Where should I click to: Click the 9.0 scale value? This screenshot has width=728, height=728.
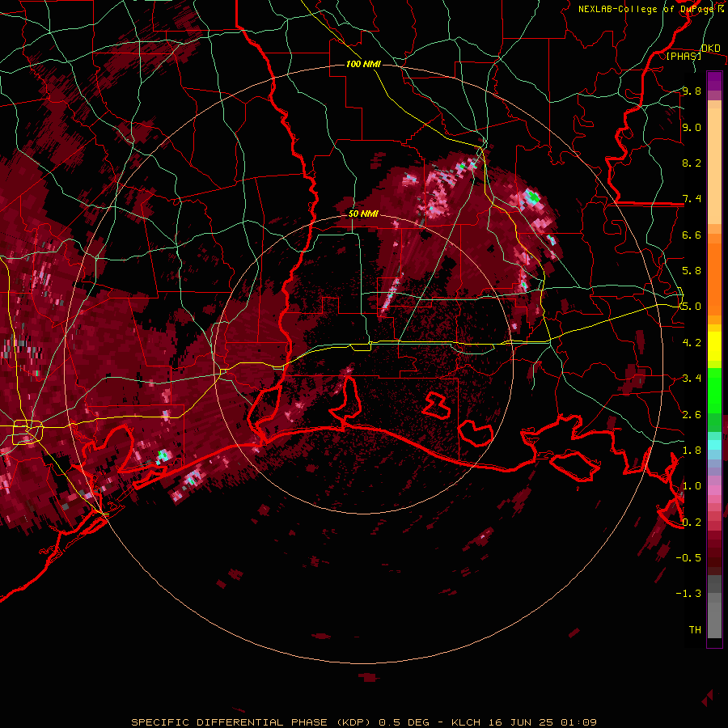pos(692,127)
